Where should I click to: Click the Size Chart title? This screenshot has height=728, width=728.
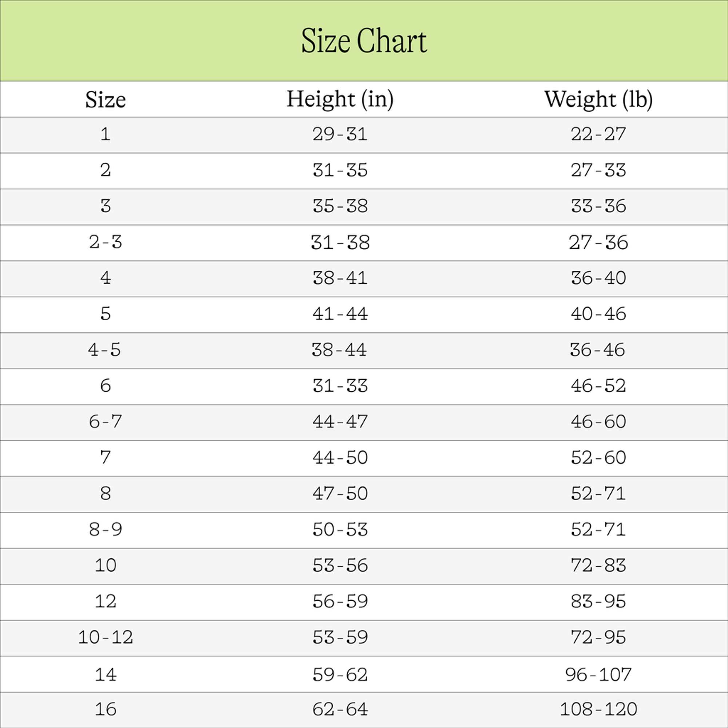coord(364,41)
